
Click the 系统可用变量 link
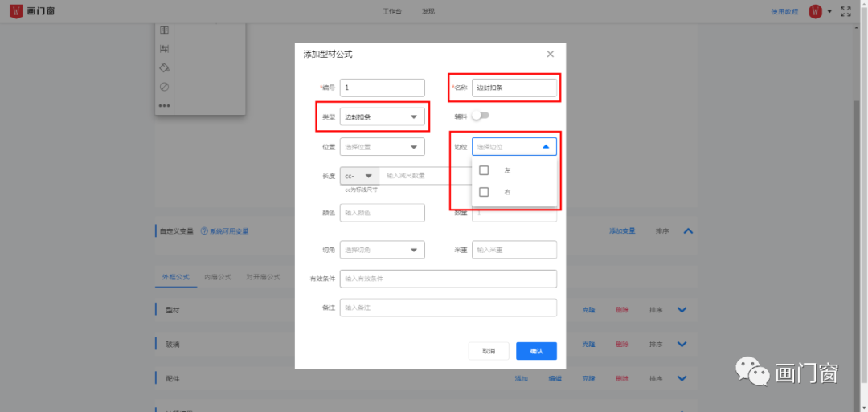(228, 231)
